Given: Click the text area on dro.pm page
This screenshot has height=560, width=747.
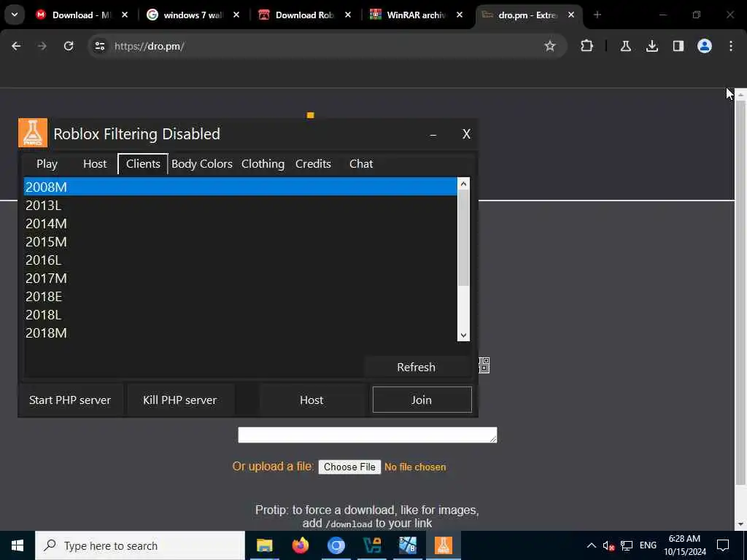Looking at the screenshot, I should [368, 435].
